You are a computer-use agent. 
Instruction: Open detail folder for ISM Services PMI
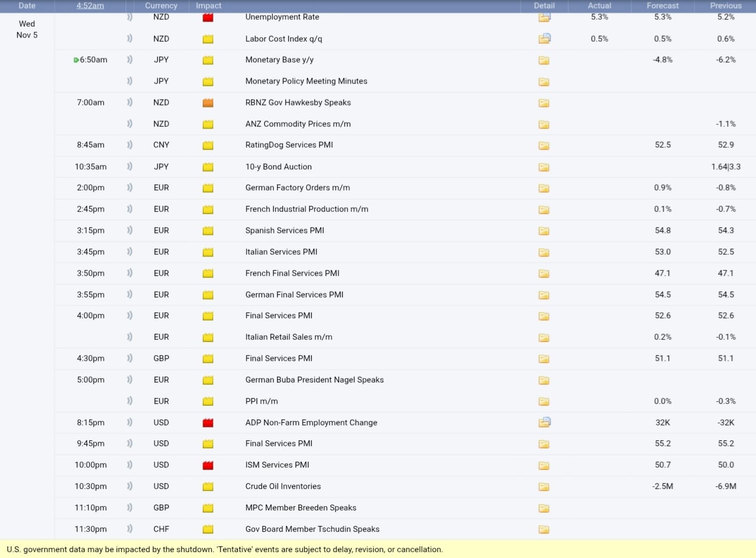click(x=544, y=465)
